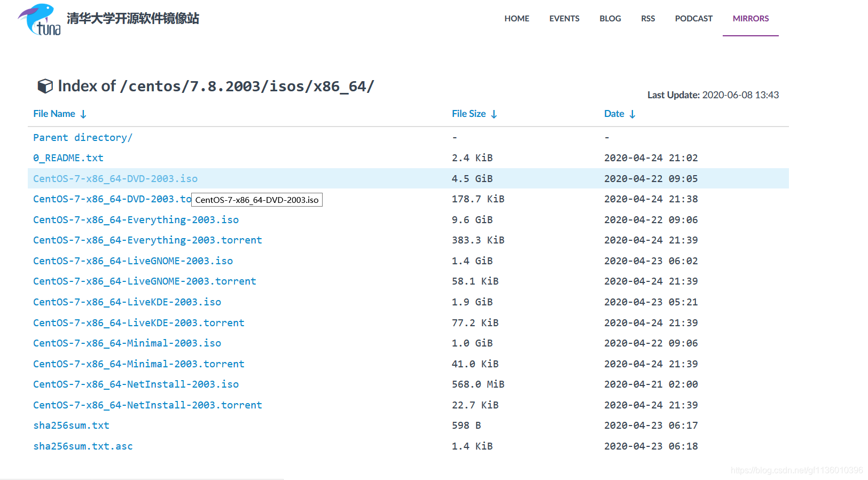Download CentOS-7-x86_64-LiveGNOME-2003.iso
Viewport: 868px width, 480px height.
click(133, 261)
